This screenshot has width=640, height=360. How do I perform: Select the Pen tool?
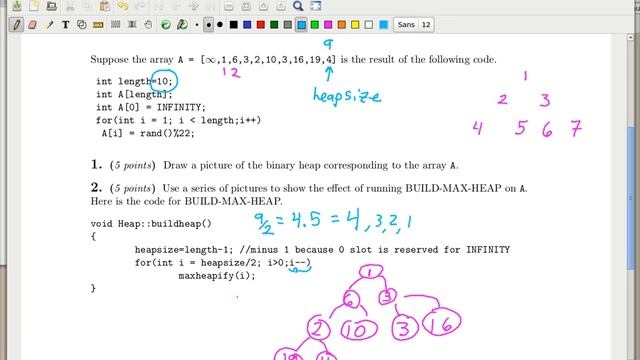[x=17, y=25]
